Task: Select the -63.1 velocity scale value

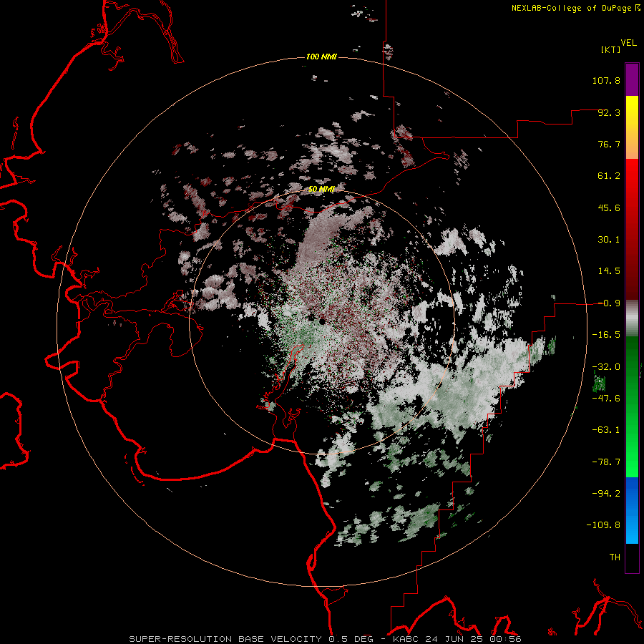Action: point(606,430)
